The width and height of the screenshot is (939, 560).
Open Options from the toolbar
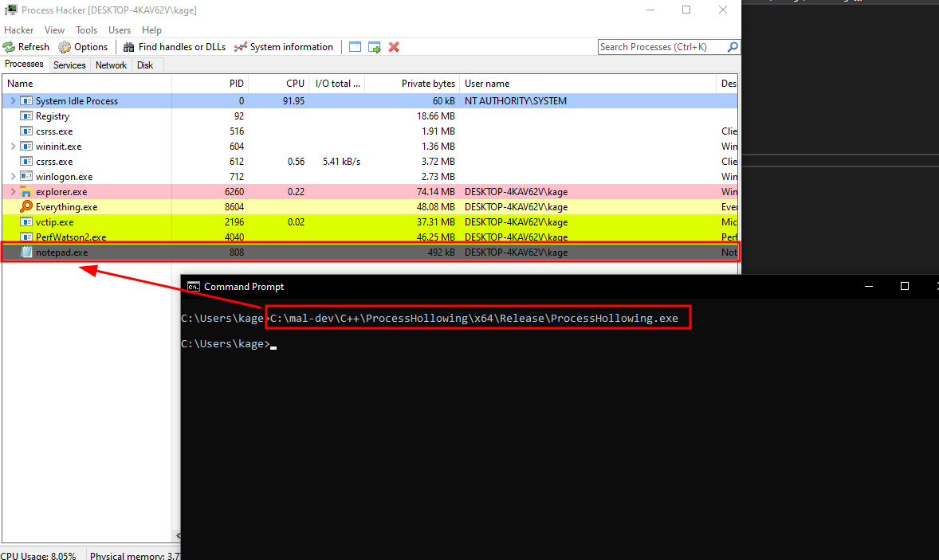click(x=83, y=47)
